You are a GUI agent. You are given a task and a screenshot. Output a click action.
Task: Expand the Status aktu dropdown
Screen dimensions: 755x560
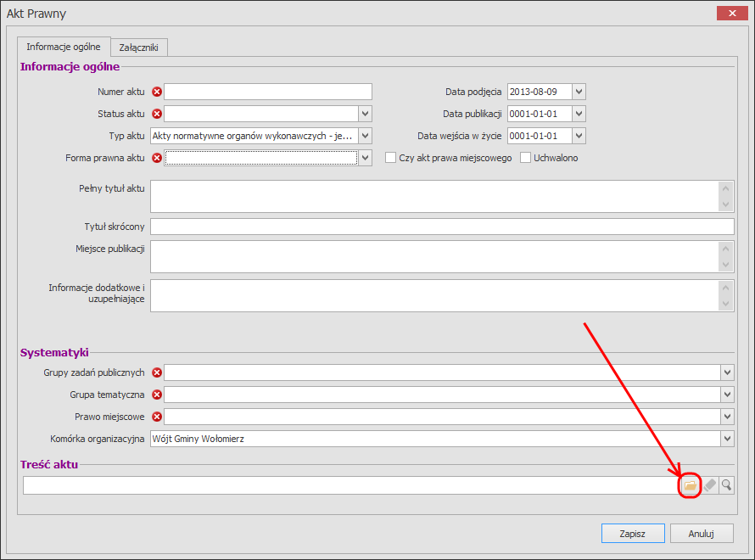pyautogui.click(x=366, y=114)
